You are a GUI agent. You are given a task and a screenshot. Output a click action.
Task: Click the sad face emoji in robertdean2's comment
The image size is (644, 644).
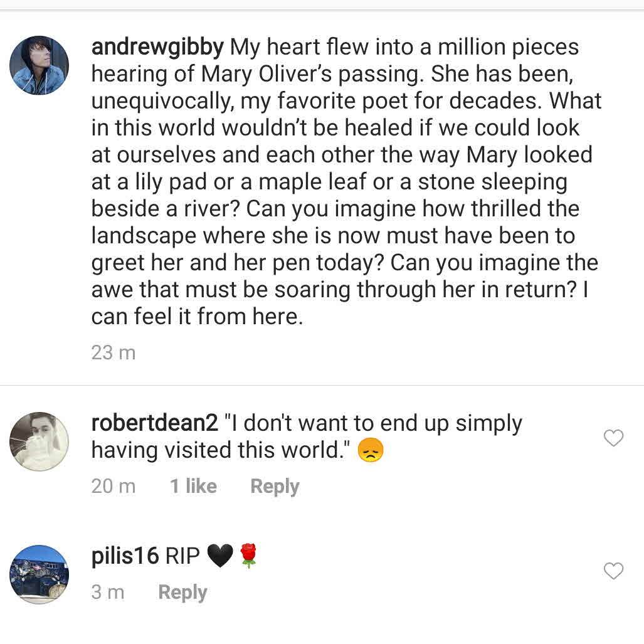[370, 450]
